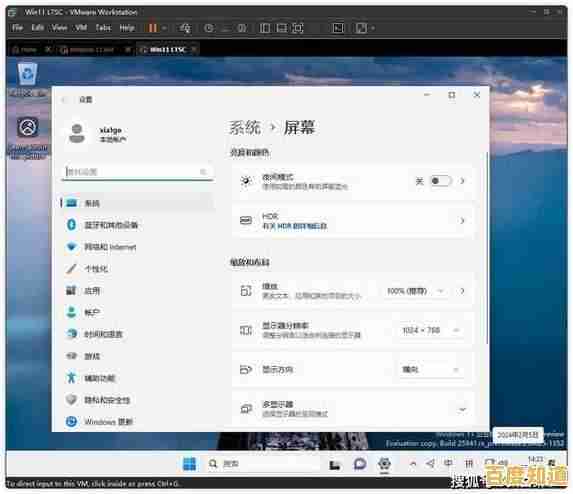The image size is (573, 494).
Task: Open the chat app on the taskbar
Action: click(x=360, y=464)
